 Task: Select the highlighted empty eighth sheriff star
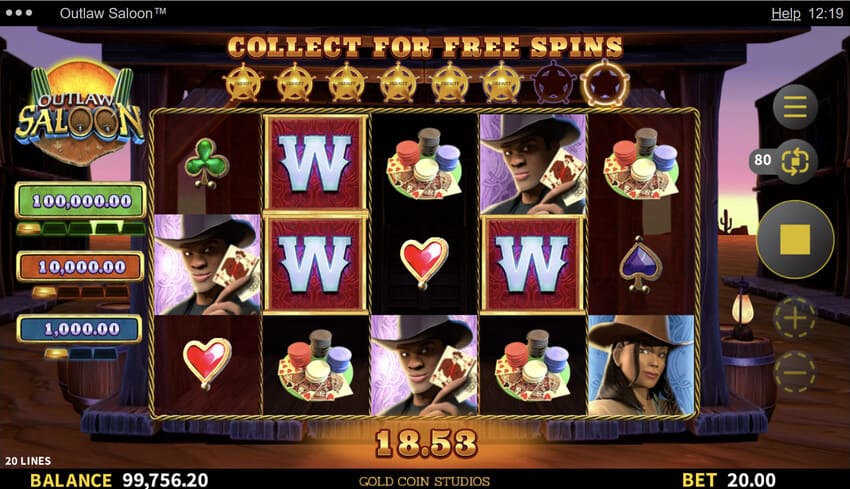click(605, 84)
